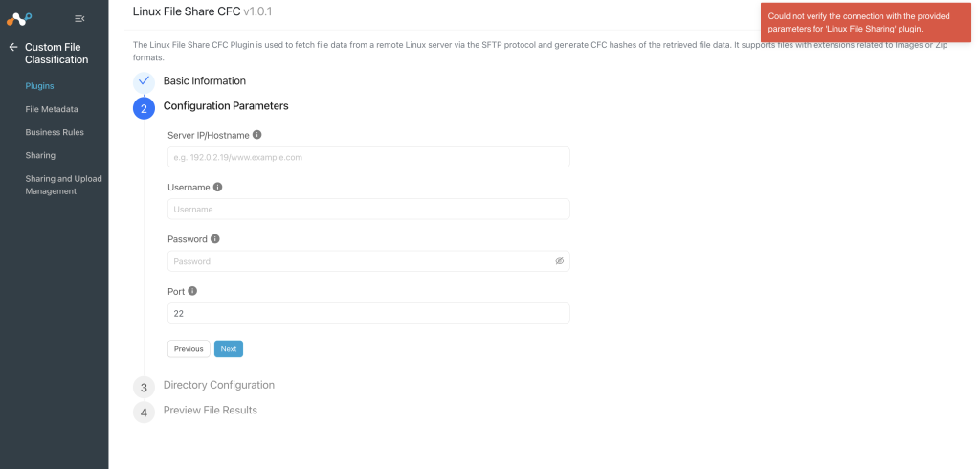
Task: Expand the Directory Configuration step
Action: click(x=219, y=385)
